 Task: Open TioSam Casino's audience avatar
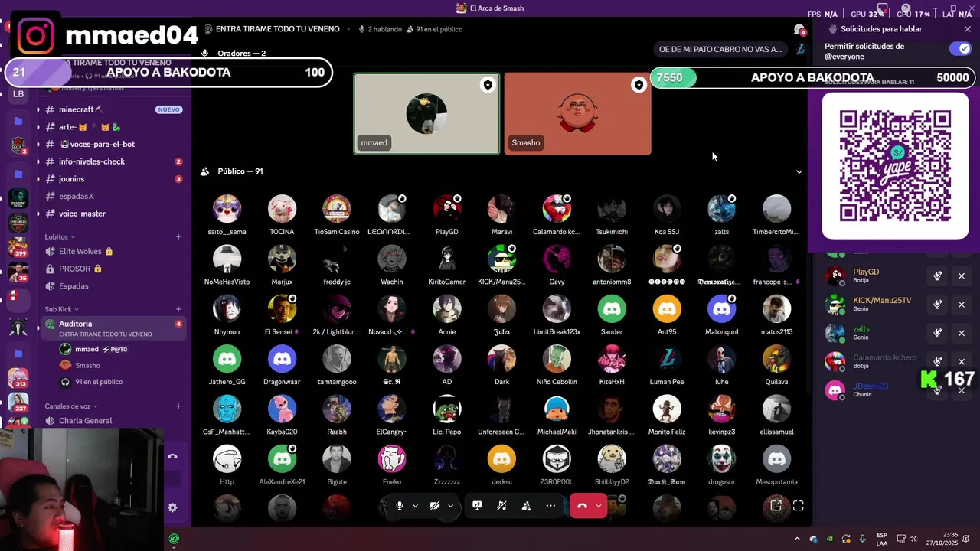337,209
